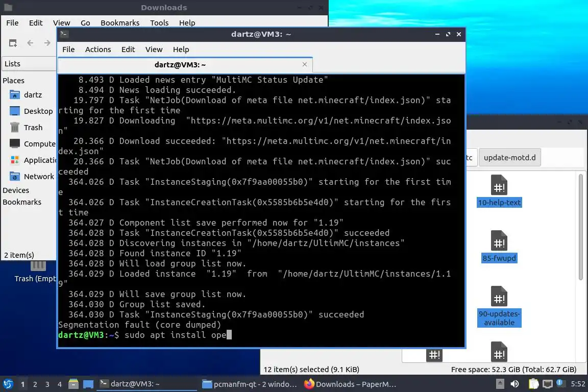Screen dimensions: 588x392
Task: Click the network connection tray icon
Action: click(x=548, y=384)
